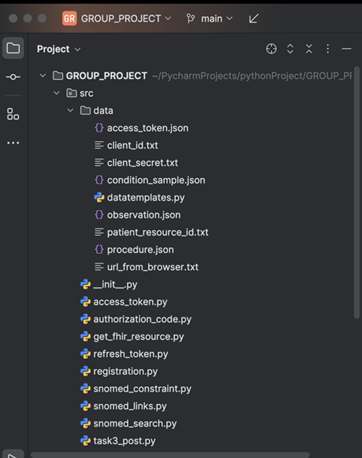The width and height of the screenshot is (362, 458).
Task: Collapse the data folder chevron
Action: [x=70, y=110]
